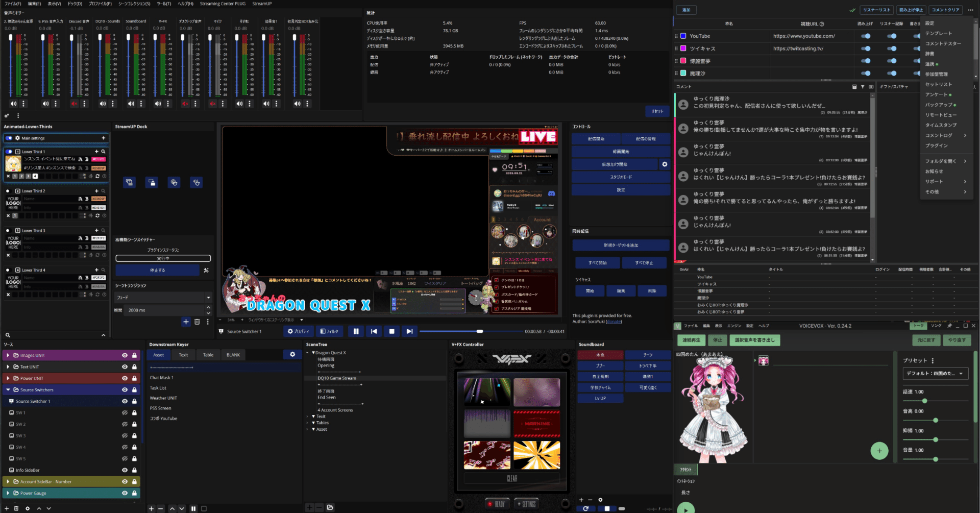
Task: Toggle 読み上げ switch for the 魔理沙 row
Action: tap(866, 74)
